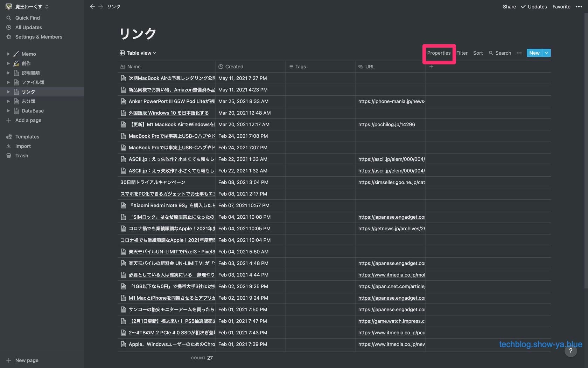The width and height of the screenshot is (588, 368).
Task: Open the Table view dropdown
Action: click(138, 53)
